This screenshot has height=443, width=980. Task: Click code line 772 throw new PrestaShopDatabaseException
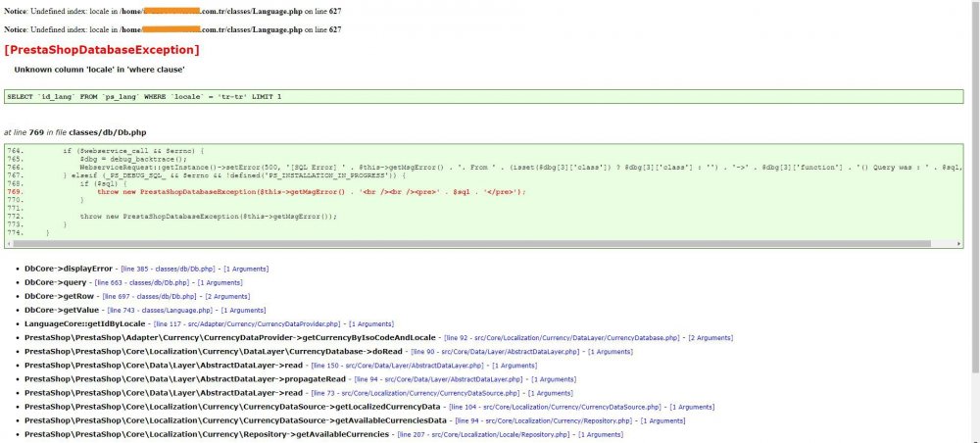point(208,217)
